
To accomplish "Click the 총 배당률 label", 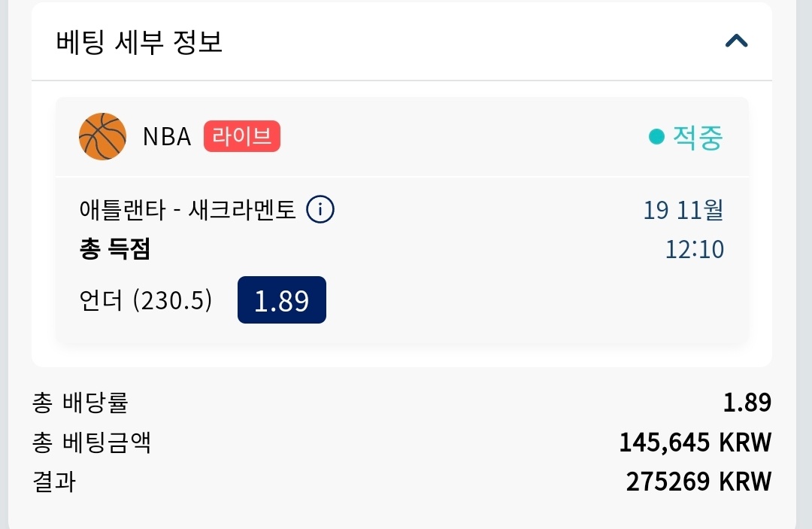I will pyautogui.click(x=80, y=403).
